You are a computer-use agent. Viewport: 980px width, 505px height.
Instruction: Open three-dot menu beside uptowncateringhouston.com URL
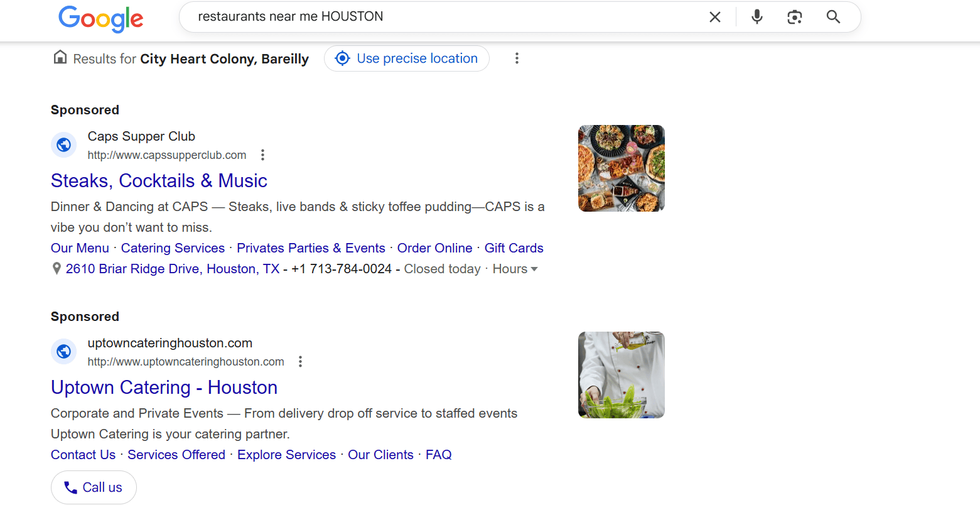(x=300, y=362)
